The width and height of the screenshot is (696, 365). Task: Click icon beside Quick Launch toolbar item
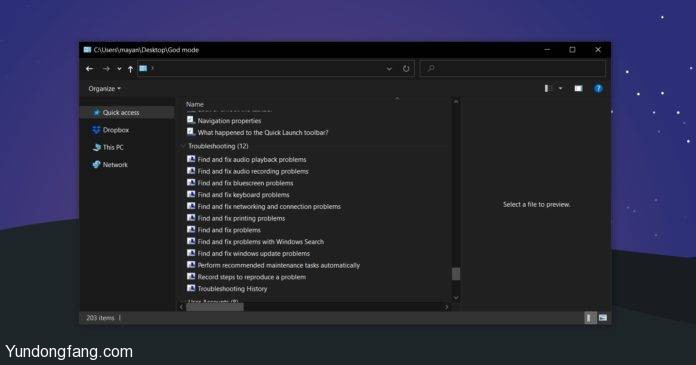pyautogui.click(x=191, y=132)
